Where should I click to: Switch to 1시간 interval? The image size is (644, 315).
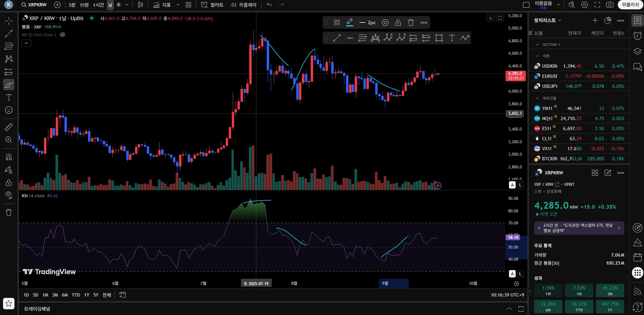98,5
